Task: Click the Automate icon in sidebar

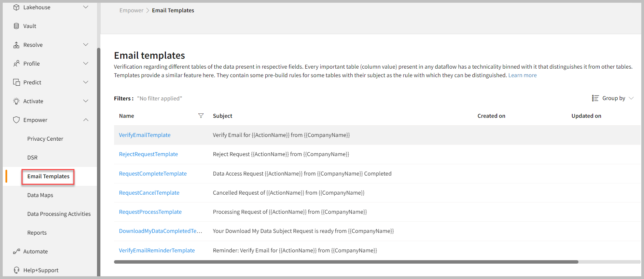Action: coord(16,251)
